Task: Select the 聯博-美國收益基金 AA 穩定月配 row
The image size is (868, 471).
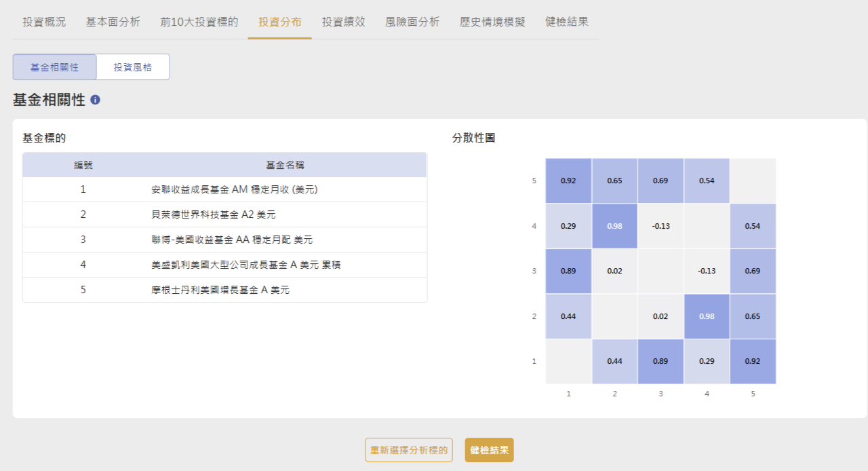Action: [x=224, y=240]
